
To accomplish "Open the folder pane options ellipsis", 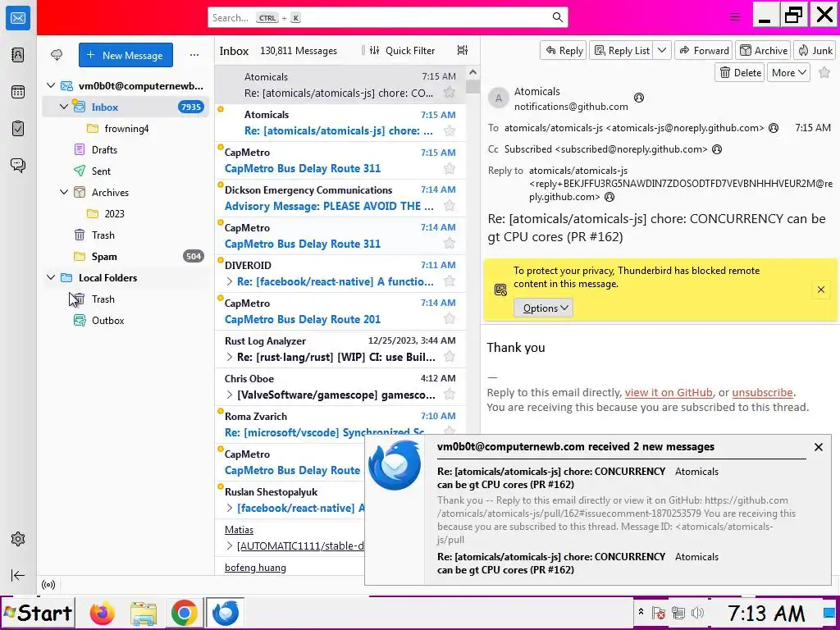I will (194, 55).
